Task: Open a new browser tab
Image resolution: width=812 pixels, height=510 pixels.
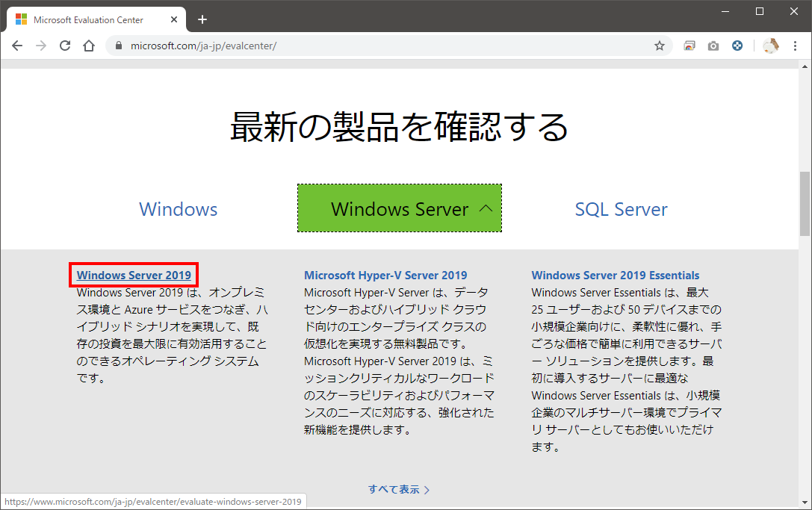Action: (x=202, y=19)
